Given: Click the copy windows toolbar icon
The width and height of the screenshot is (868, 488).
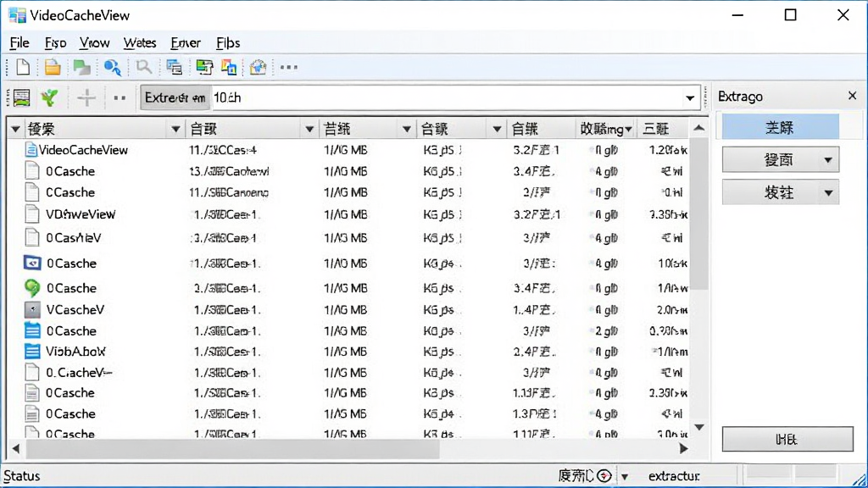Looking at the screenshot, I should coord(229,67).
